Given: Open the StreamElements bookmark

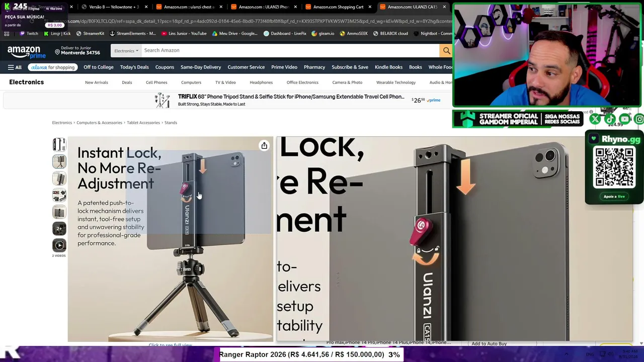Looking at the screenshot, I should click(x=133, y=34).
